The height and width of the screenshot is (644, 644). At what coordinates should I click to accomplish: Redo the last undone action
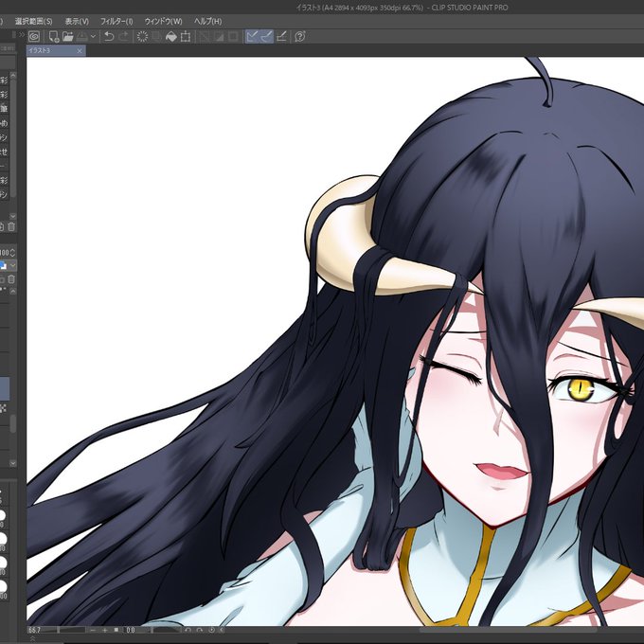(x=123, y=37)
